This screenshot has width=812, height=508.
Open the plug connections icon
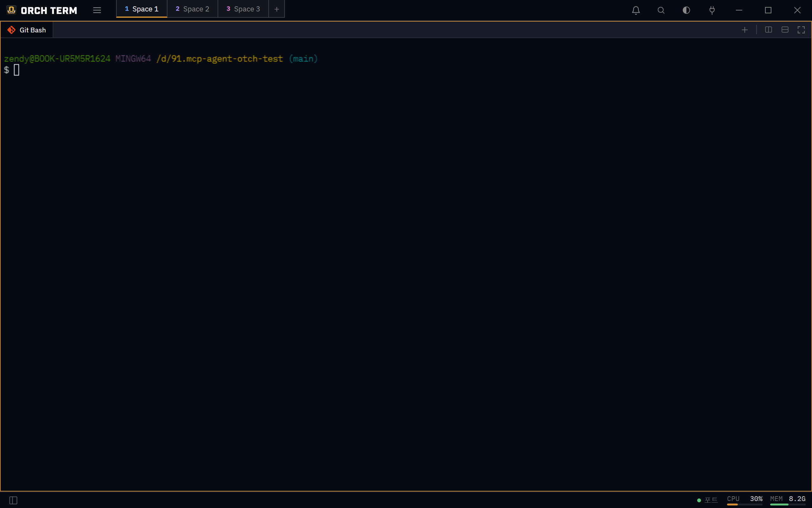[x=712, y=10]
